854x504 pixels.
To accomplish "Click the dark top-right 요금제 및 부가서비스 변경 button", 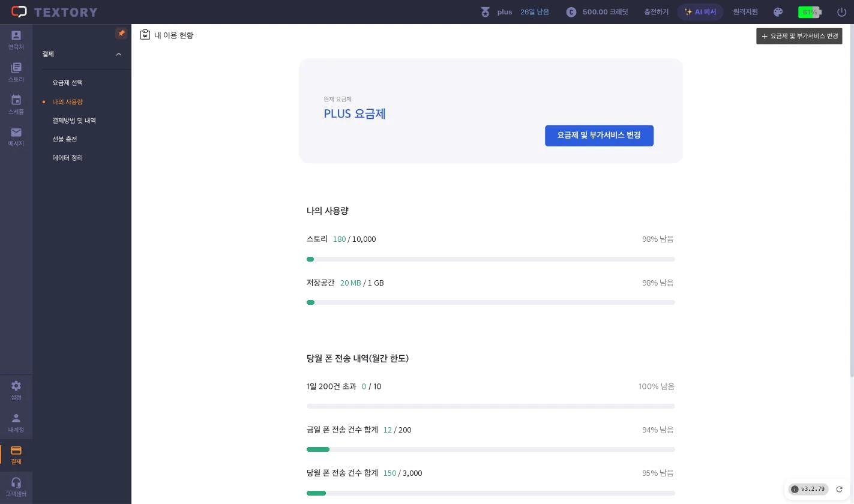I will (x=799, y=36).
